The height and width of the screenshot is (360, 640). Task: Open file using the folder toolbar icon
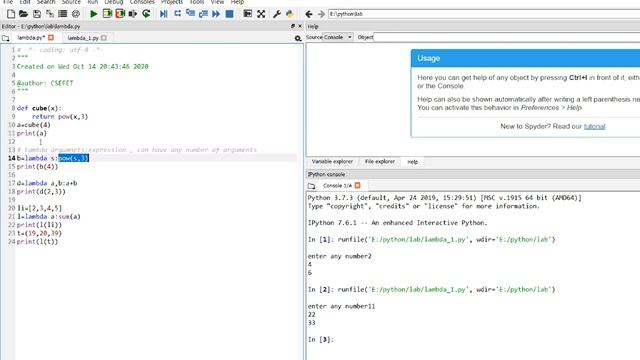(x=24, y=14)
